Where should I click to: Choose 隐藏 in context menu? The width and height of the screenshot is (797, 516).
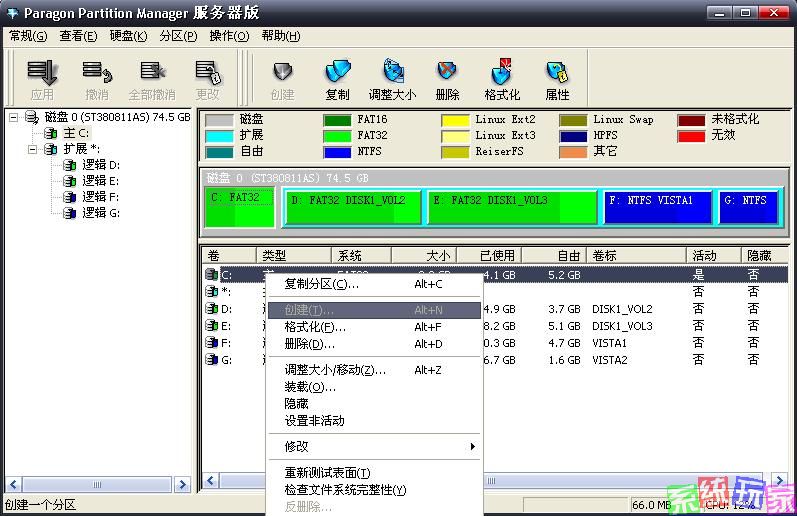[x=374, y=404]
